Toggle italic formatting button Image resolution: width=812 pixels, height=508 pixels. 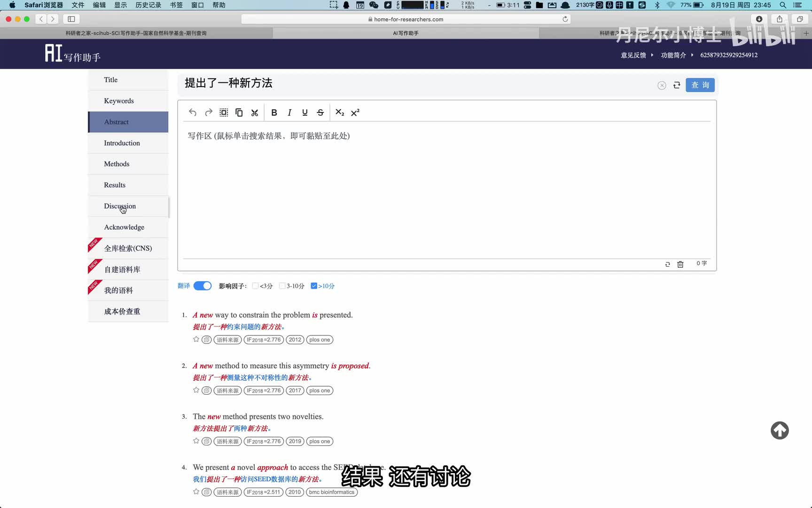[x=289, y=112]
